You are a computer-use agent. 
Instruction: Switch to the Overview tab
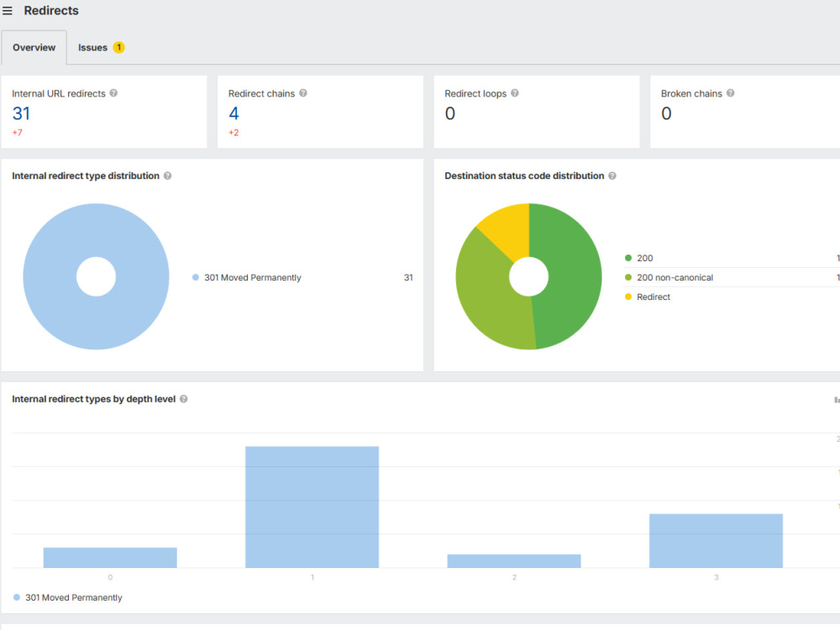point(34,47)
